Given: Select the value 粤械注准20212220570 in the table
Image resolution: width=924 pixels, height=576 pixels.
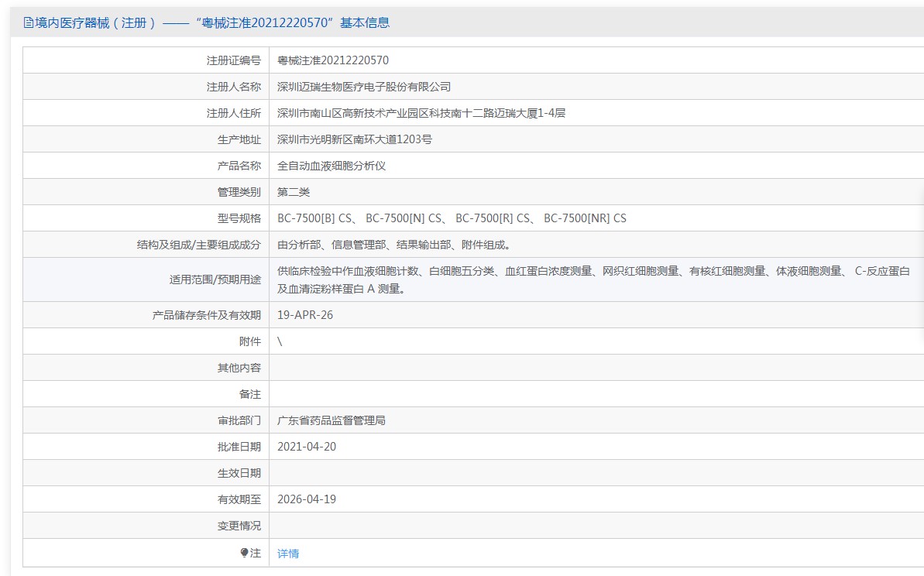Looking at the screenshot, I should 333,60.
